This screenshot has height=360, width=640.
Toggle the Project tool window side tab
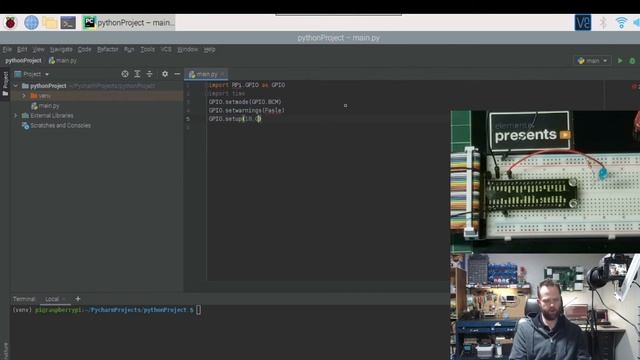pyautogui.click(x=5, y=84)
